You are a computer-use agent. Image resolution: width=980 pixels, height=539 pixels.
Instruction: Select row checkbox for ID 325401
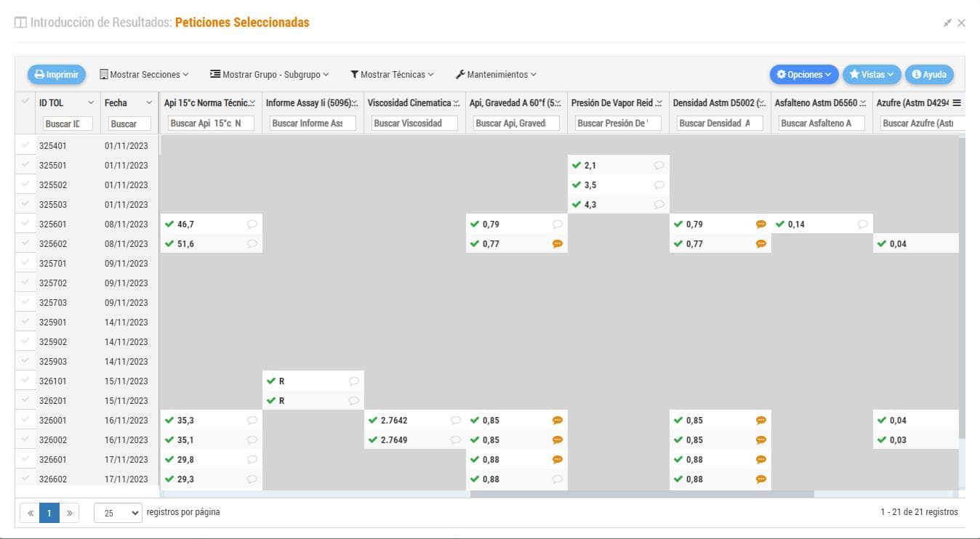coord(25,145)
